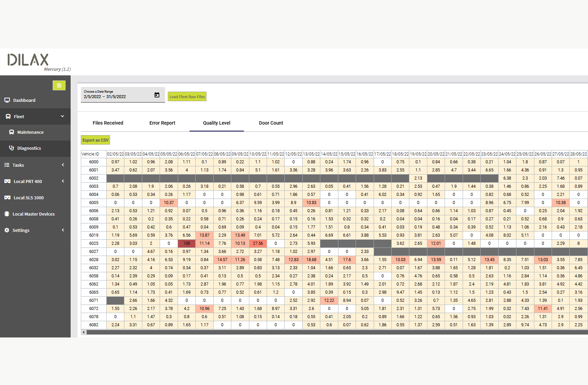The image size is (588, 385).
Task: Click the green hamburger menu icon
Action: [59, 85]
